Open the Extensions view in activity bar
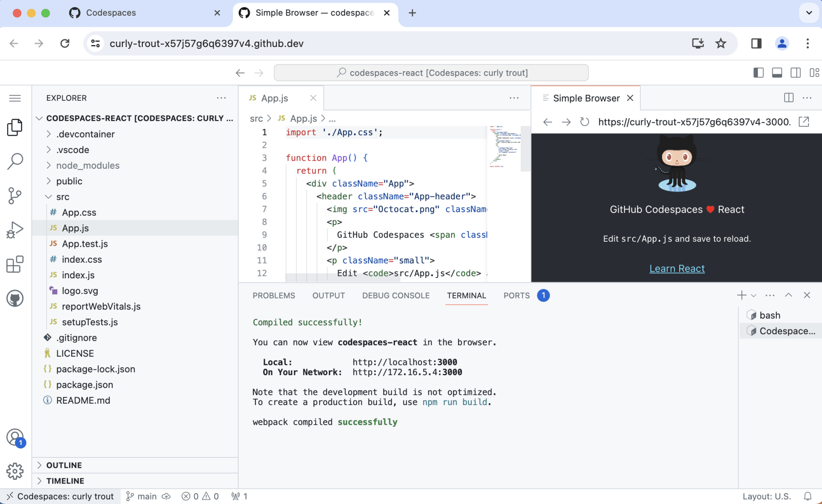Screen dimensions: 822x504 (x=15, y=265)
